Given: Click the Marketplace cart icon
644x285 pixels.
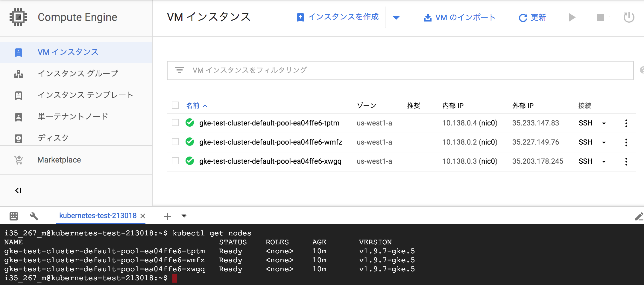Looking at the screenshot, I should coord(19,160).
